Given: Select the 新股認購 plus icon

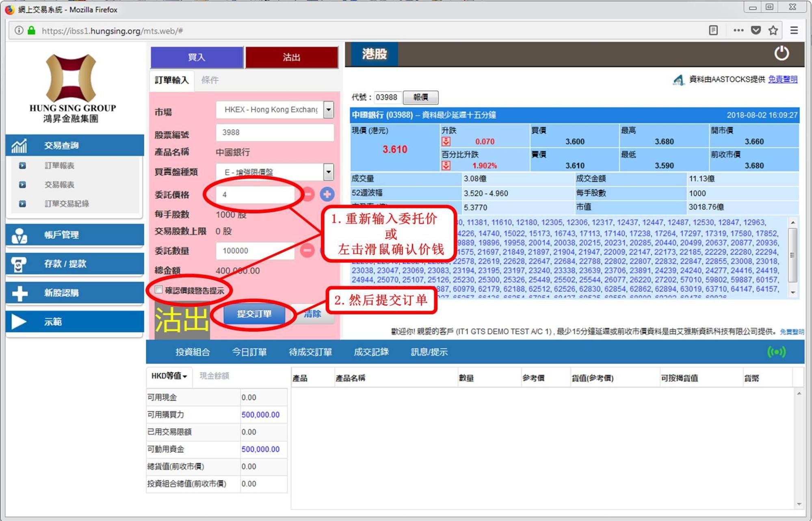Looking at the screenshot, I should [x=19, y=293].
